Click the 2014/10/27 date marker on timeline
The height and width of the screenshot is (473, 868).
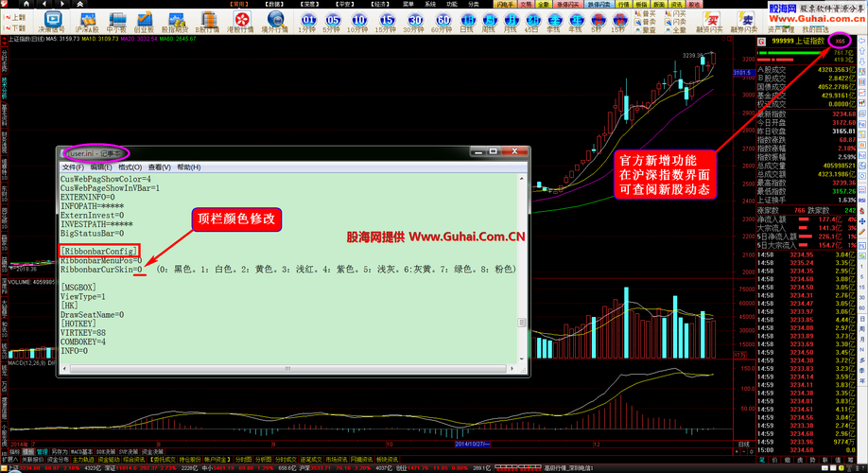click(472, 445)
